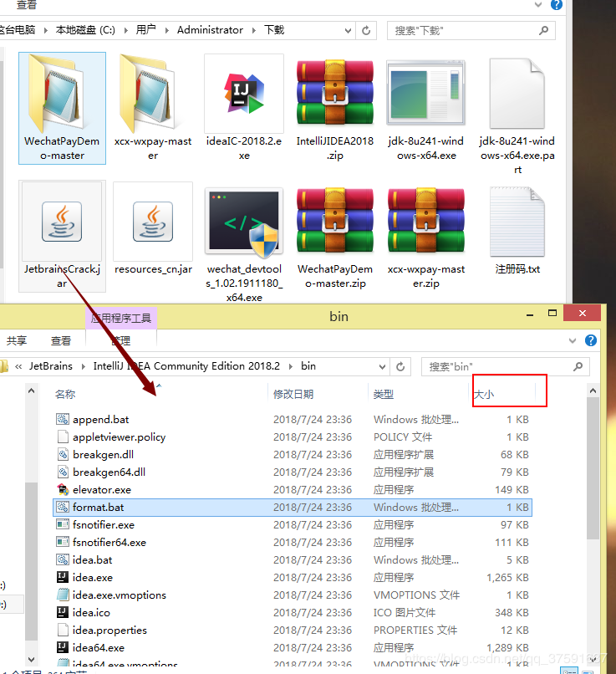Refresh the 下载 folder view
616x674 pixels.
pyautogui.click(x=366, y=30)
